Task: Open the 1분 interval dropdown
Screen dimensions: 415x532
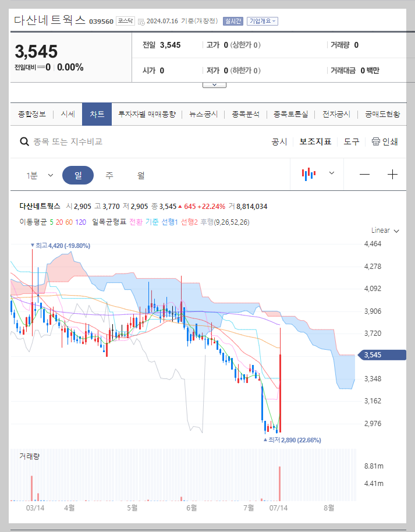Action: [38, 174]
